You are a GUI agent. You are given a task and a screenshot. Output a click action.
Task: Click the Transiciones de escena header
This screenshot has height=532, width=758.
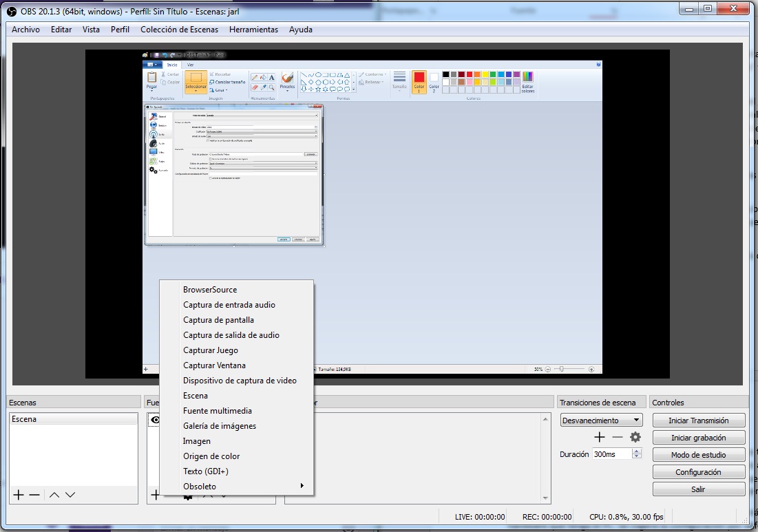click(x=601, y=403)
